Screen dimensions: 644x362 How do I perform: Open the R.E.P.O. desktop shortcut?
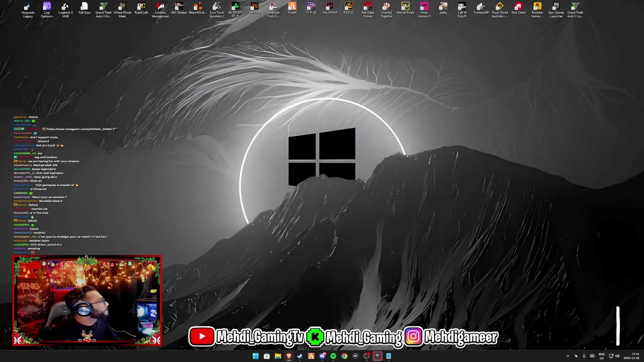click(349, 9)
